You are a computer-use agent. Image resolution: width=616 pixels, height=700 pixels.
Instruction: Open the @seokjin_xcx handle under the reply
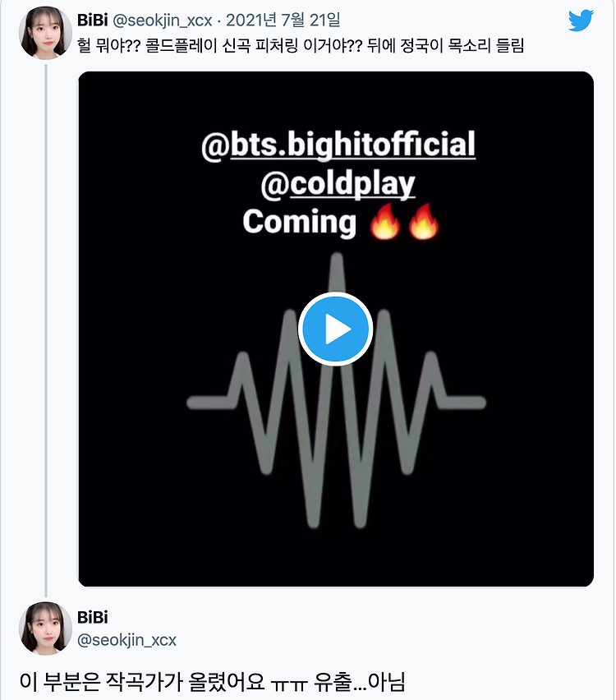[x=126, y=640]
